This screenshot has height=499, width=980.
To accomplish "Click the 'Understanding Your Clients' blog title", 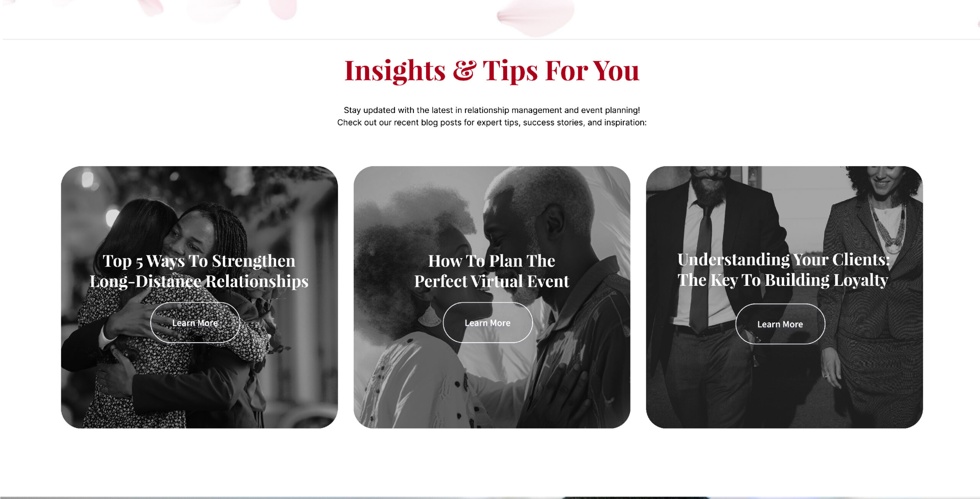I will click(x=783, y=270).
